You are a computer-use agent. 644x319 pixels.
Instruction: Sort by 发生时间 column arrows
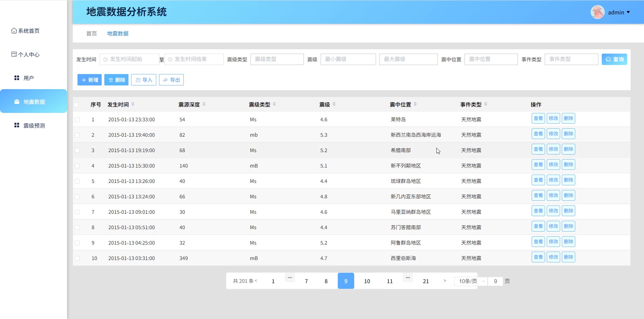coord(133,104)
